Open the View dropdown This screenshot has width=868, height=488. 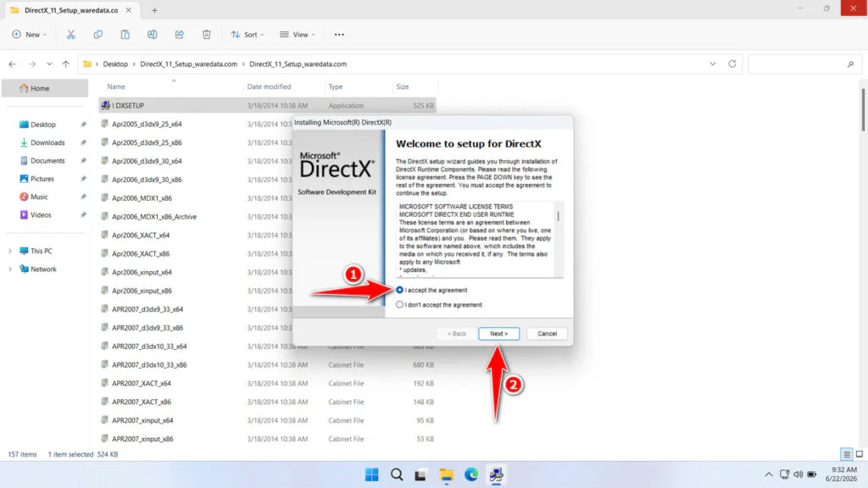pos(298,34)
